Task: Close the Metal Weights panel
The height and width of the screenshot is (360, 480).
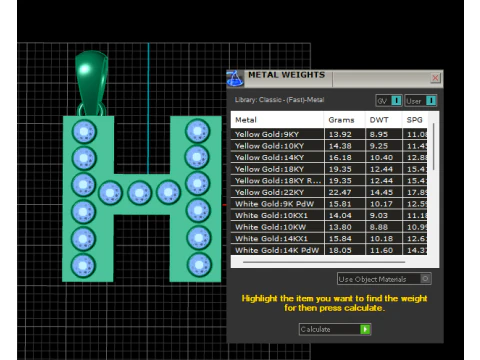Action: coord(435,78)
